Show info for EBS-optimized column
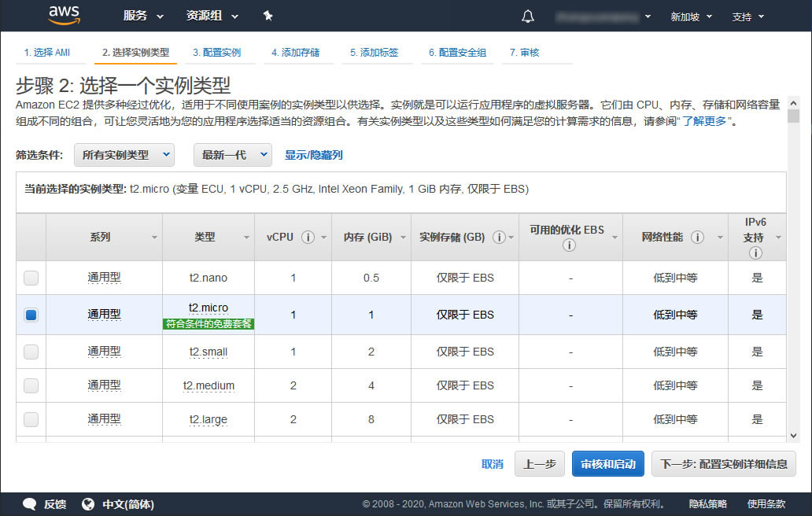812x516 pixels. click(x=569, y=245)
